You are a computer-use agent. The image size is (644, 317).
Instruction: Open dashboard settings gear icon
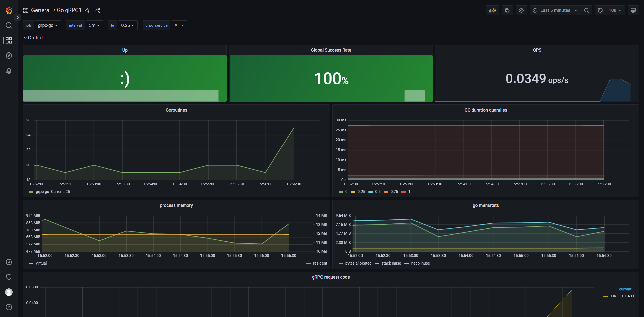pos(521,10)
